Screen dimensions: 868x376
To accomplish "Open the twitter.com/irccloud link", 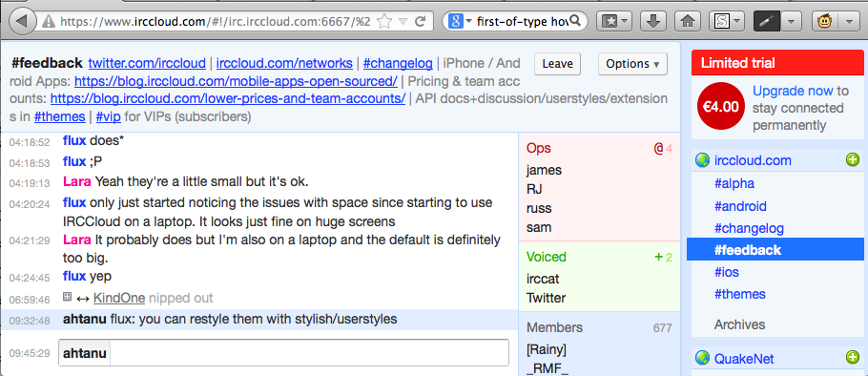I will 147,63.
